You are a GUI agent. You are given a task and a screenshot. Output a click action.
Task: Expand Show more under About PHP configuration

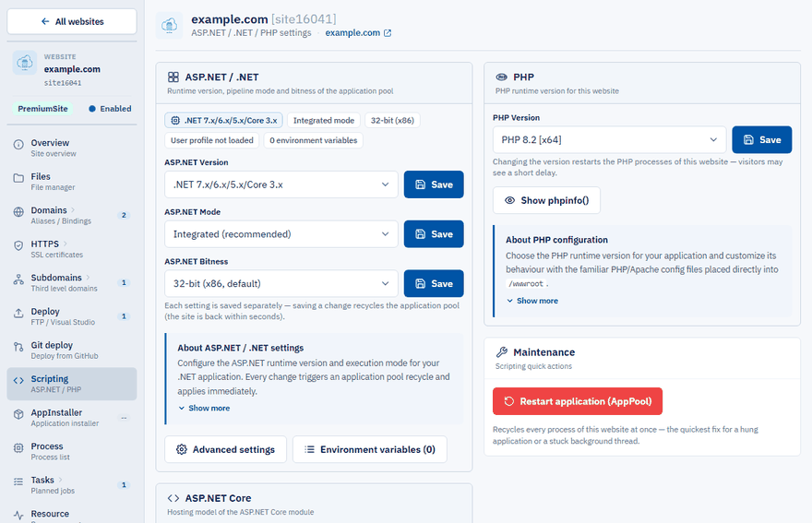[532, 301]
